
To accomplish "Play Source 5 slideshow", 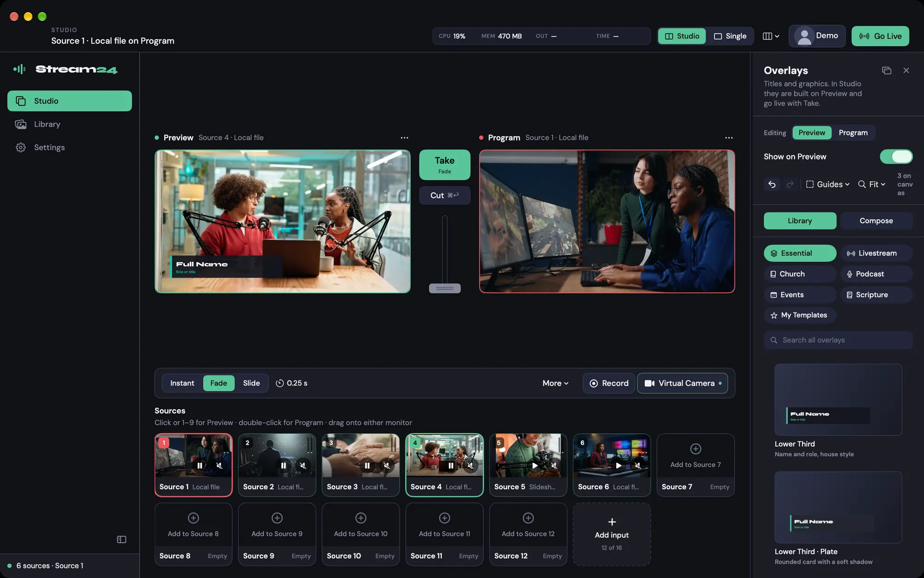I will (535, 466).
